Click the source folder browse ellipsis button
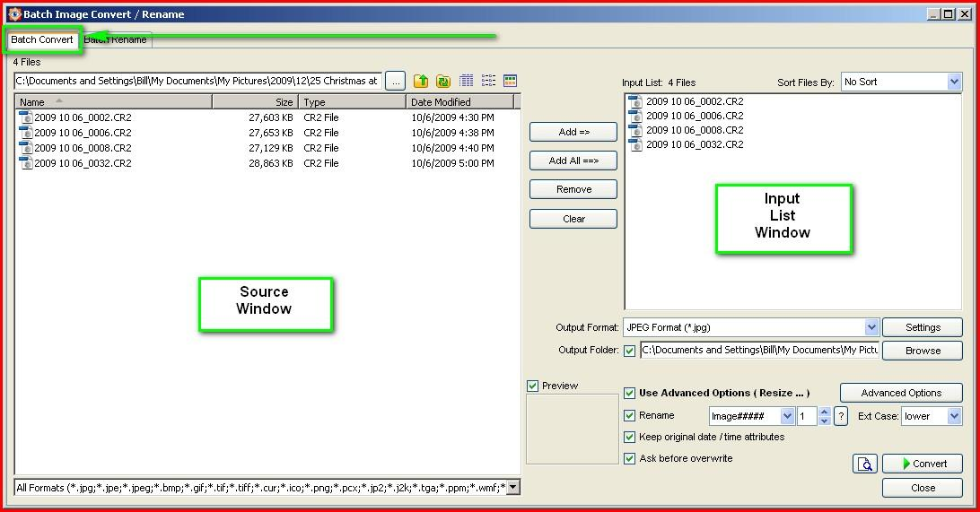The image size is (980, 512). [395, 81]
